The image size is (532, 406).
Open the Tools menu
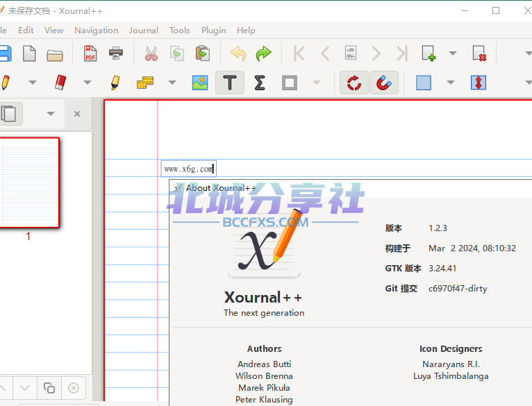click(179, 30)
